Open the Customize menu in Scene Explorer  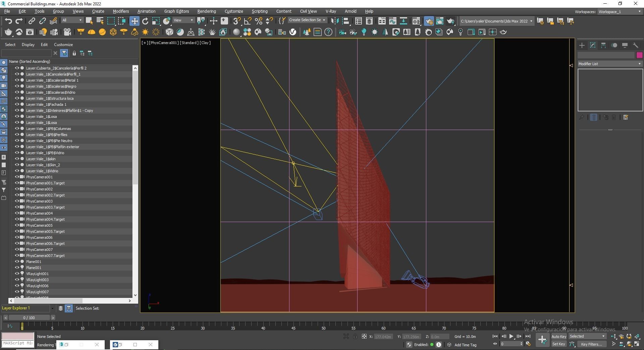(63, 45)
